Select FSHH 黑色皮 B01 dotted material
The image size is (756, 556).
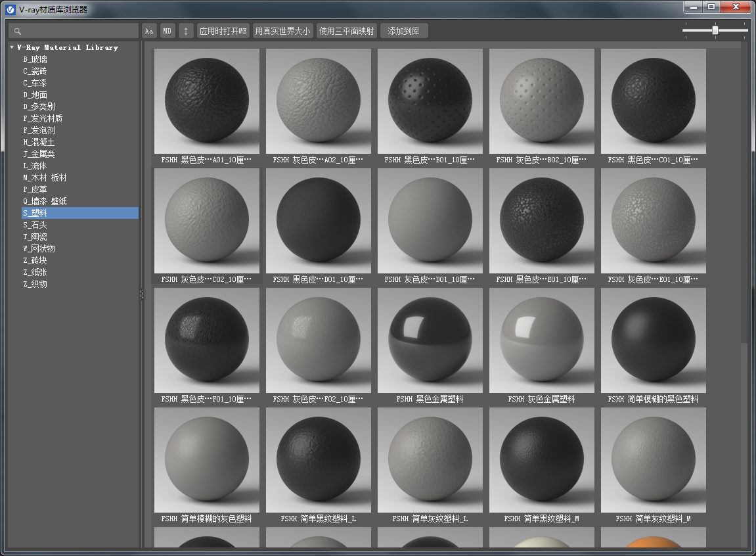click(430, 101)
